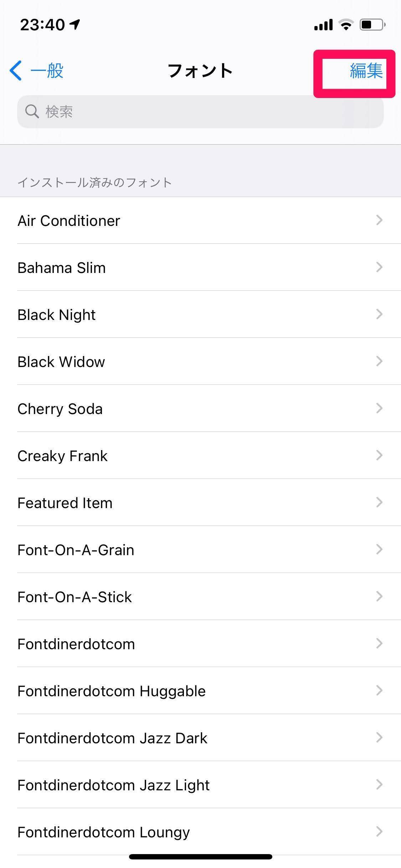Tap the battery status icon
Viewport: 401px width, 868px height.
tap(372, 25)
